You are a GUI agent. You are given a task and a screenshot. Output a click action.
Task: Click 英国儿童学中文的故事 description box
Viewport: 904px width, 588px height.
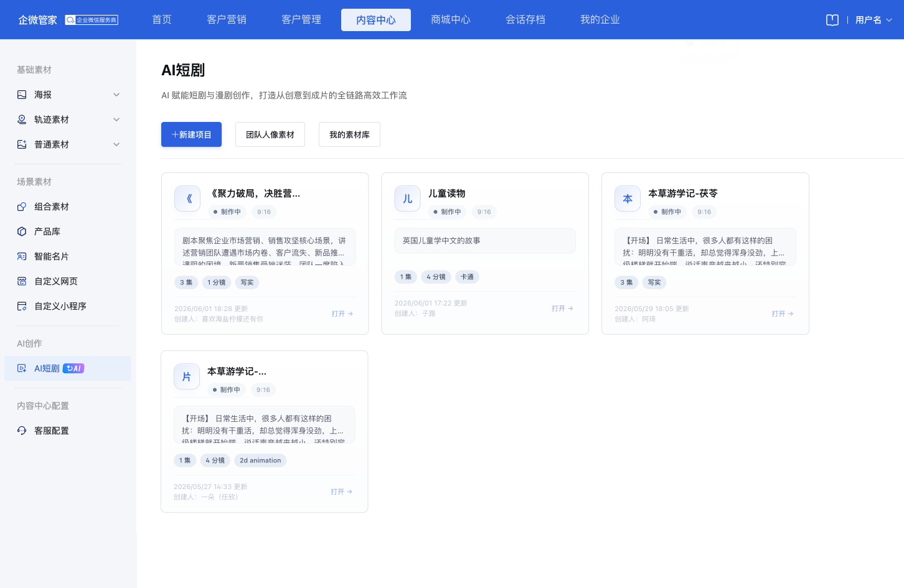tap(485, 241)
